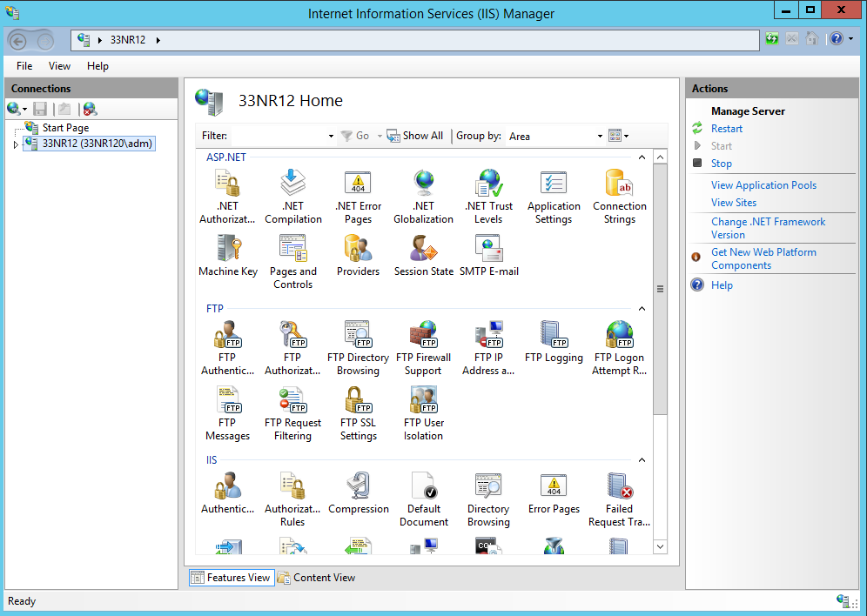Open FTP Authorization Rules feature
Viewport: 867px width, 616px height.
click(292, 348)
